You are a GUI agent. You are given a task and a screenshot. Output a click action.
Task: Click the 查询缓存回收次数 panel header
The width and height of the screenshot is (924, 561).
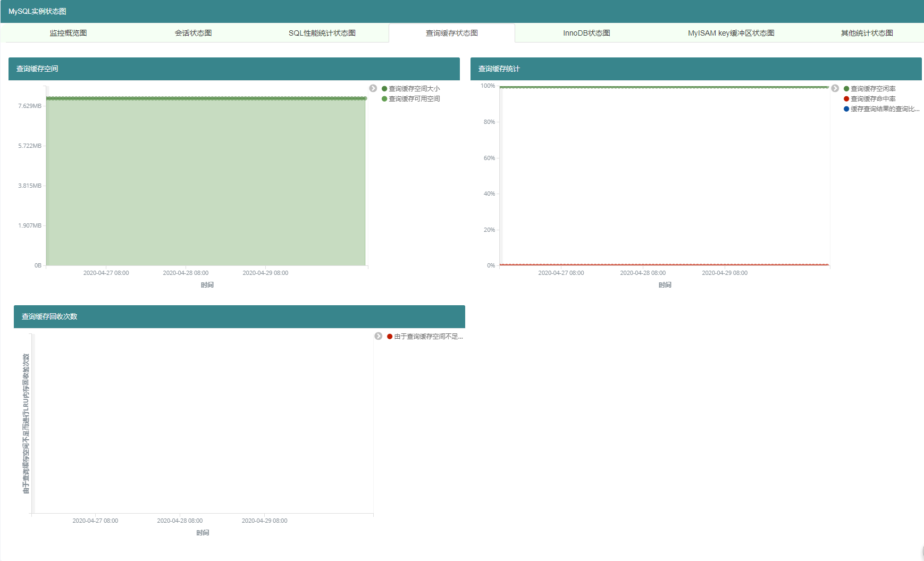239,316
